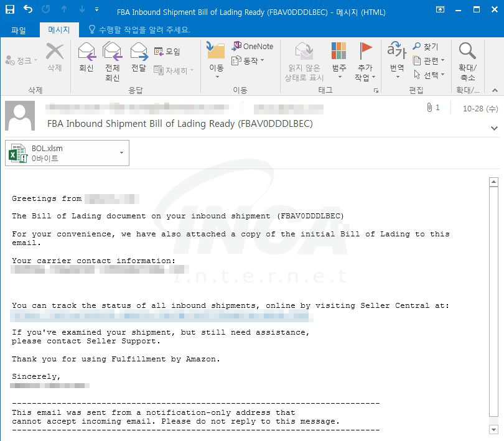Click the 추가 작업 follow-up flag
The width and height of the screenshot is (504, 441).
365,61
